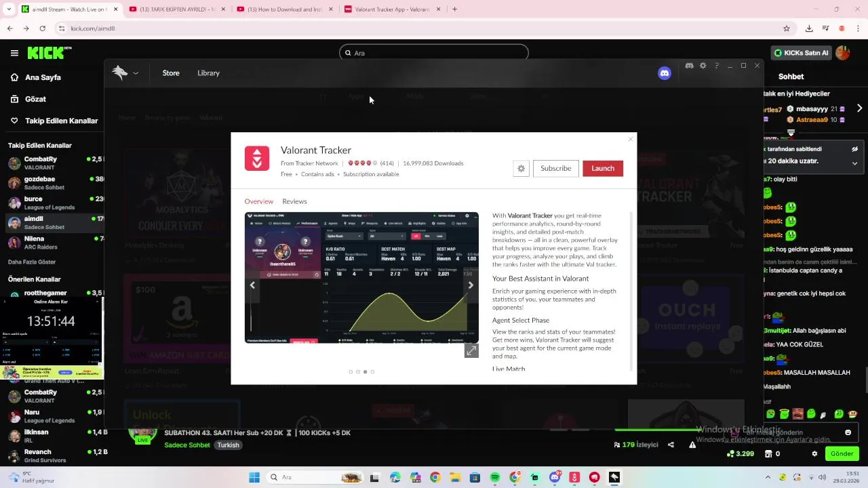The width and height of the screenshot is (868, 488).
Task: Show the next screenshot in the carousel
Action: coord(471,285)
